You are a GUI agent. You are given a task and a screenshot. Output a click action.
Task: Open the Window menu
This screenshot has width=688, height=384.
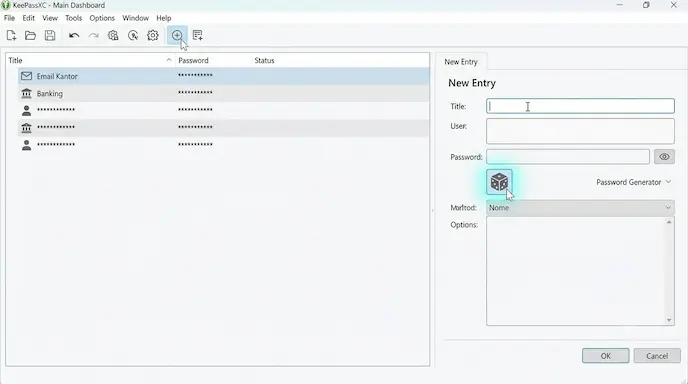click(135, 18)
